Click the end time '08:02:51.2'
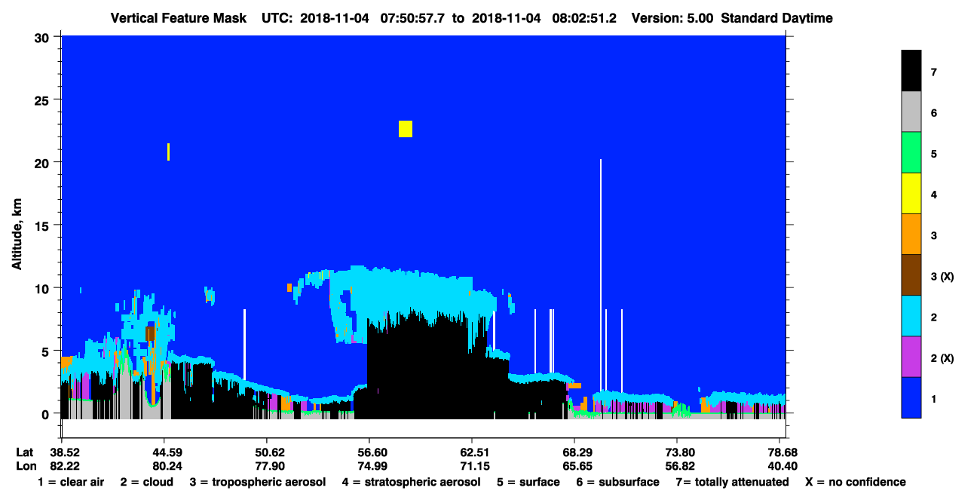The height and width of the screenshot is (503, 980). pyautogui.click(x=583, y=18)
